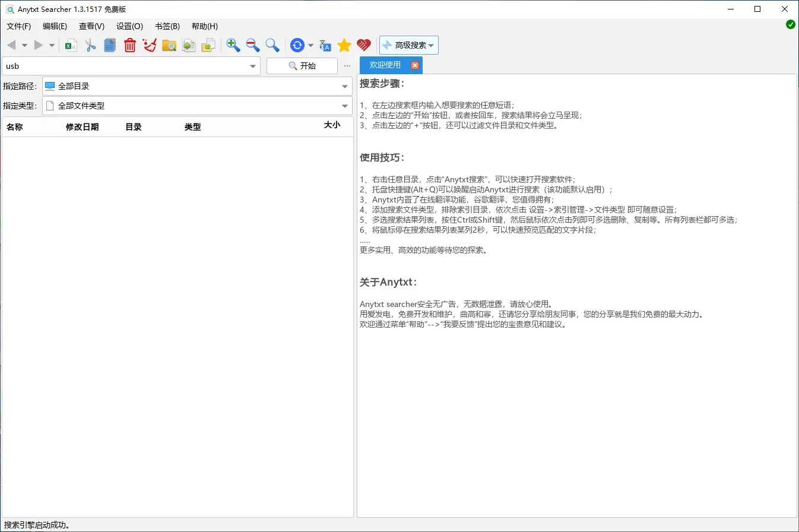This screenshot has width=799, height=532.
Task: Export results with the Excel icon
Action: (71, 45)
